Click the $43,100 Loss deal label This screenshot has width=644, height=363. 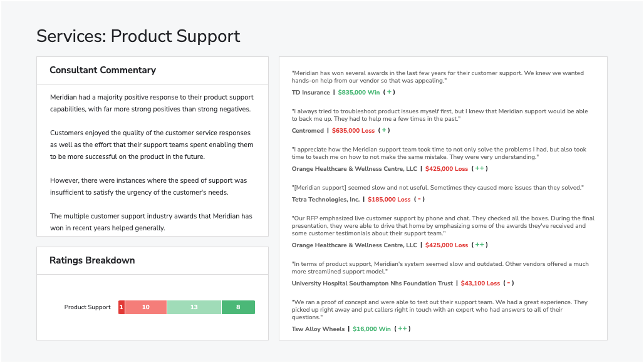point(480,284)
